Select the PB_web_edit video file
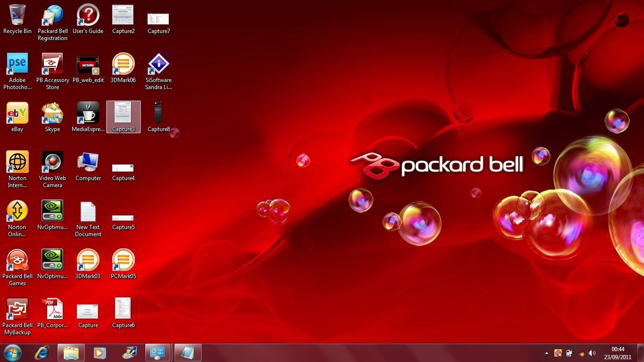 click(88, 69)
